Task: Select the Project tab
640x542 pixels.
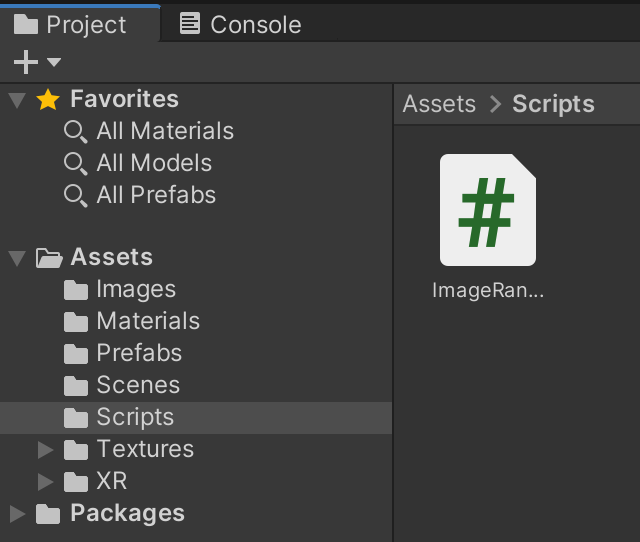Action: click(x=78, y=24)
